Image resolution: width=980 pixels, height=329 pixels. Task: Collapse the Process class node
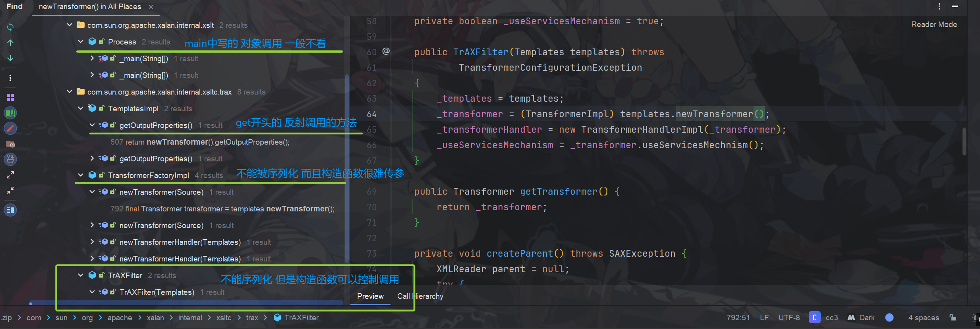81,42
